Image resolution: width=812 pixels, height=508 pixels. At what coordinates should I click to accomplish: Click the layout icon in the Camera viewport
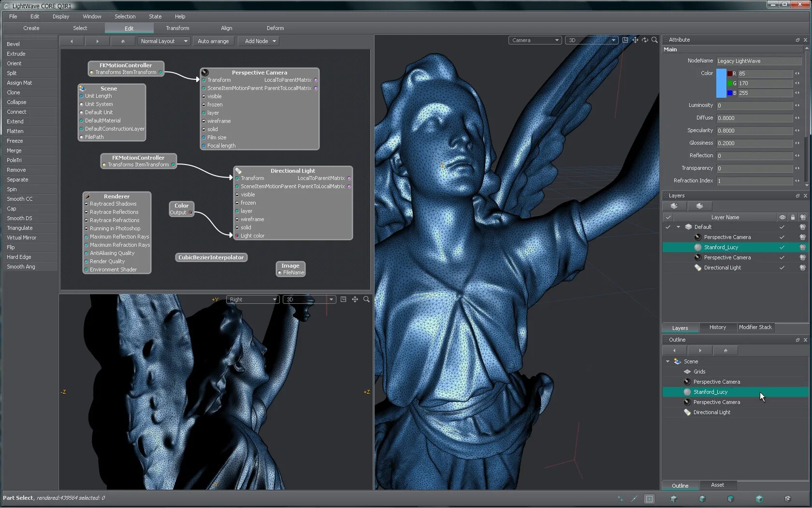point(625,40)
